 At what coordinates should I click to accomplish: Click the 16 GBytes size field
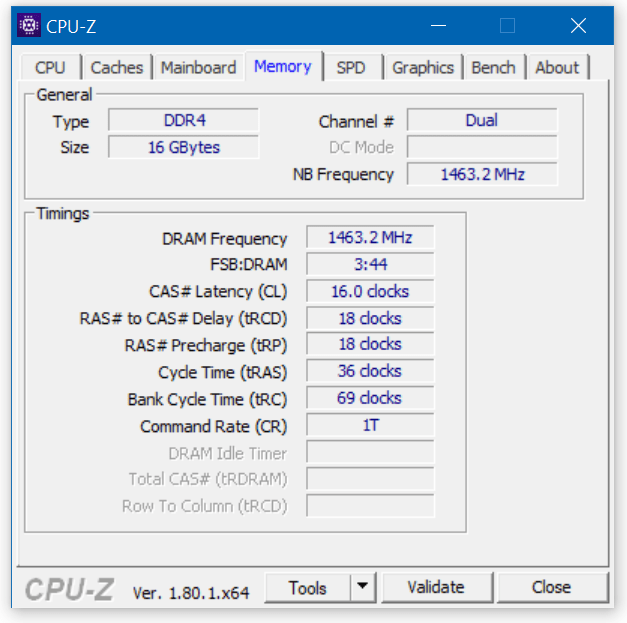[184, 147]
